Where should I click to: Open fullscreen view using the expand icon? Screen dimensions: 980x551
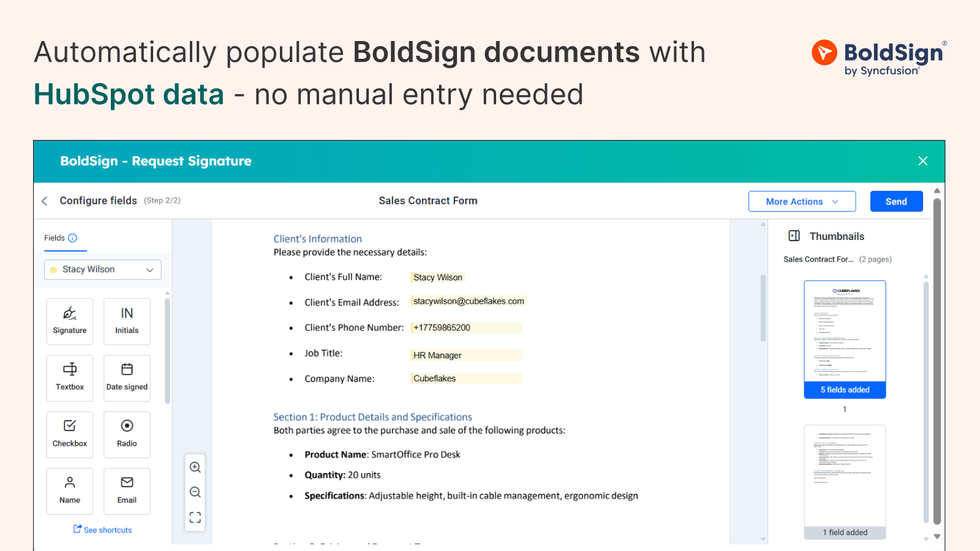coord(195,517)
